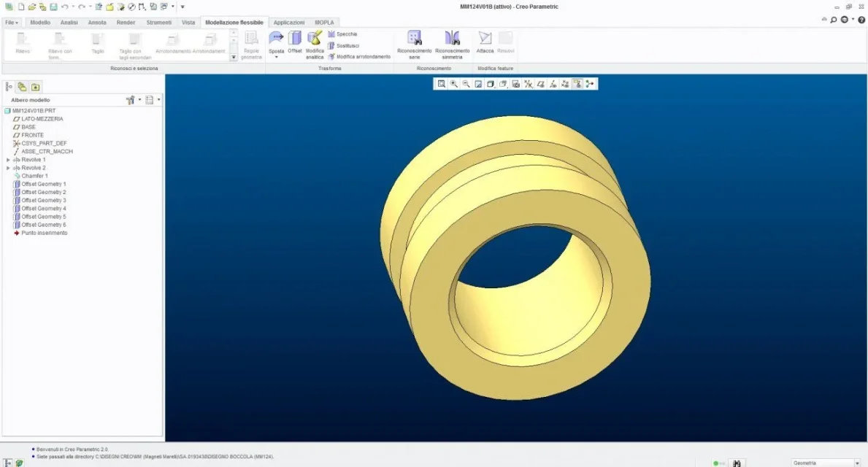868x467 pixels.
Task: Click Riconoscimento serie icon
Action: pyautogui.click(x=414, y=39)
